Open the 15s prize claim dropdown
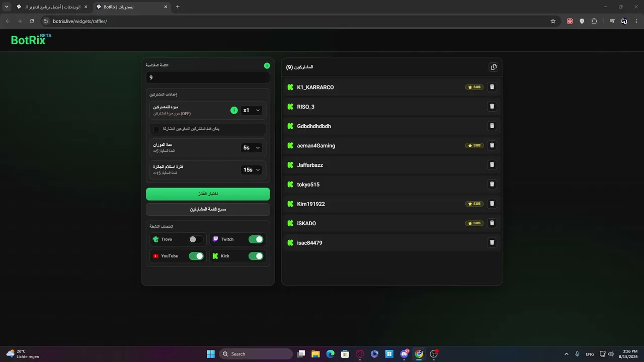Image resolution: width=644 pixels, height=362 pixels. click(x=252, y=170)
